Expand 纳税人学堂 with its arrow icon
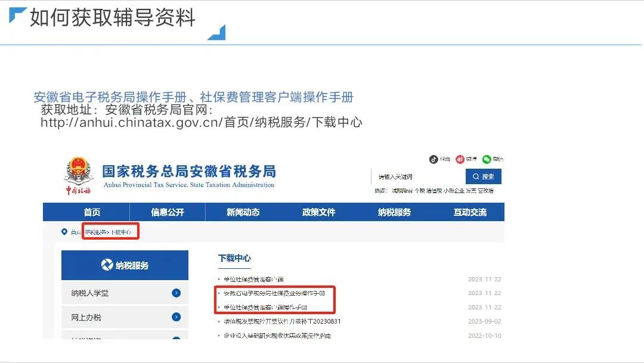 pyautogui.click(x=176, y=293)
